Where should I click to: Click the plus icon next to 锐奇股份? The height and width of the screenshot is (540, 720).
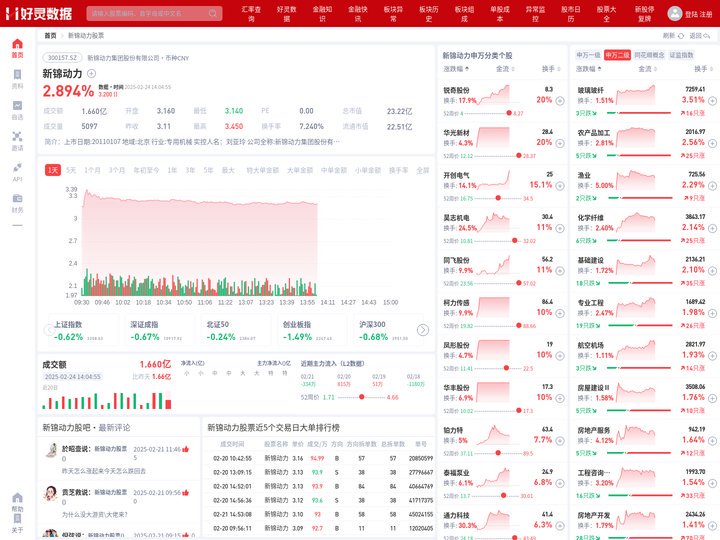click(560, 101)
